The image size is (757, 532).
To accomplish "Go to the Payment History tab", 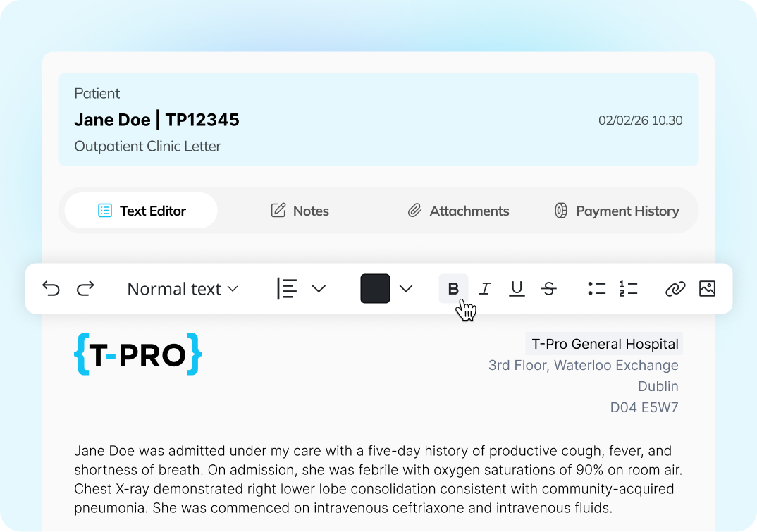I will coord(617,211).
